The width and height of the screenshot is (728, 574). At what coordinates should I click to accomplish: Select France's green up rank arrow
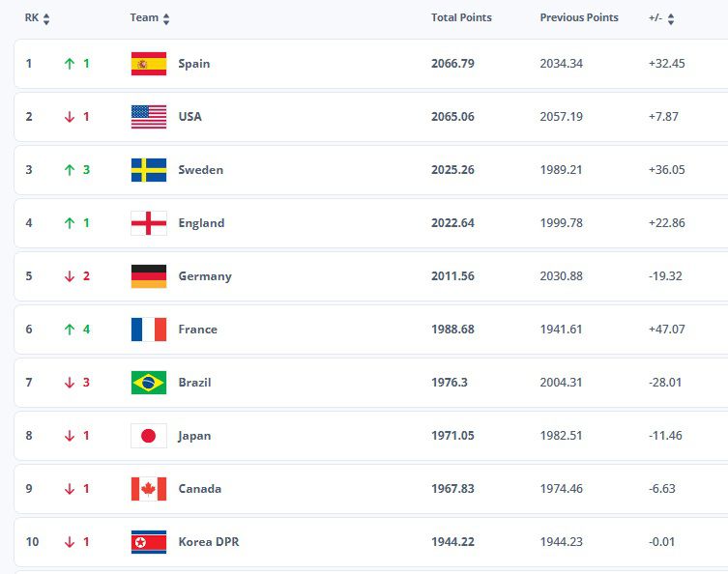click(x=69, y=330)
